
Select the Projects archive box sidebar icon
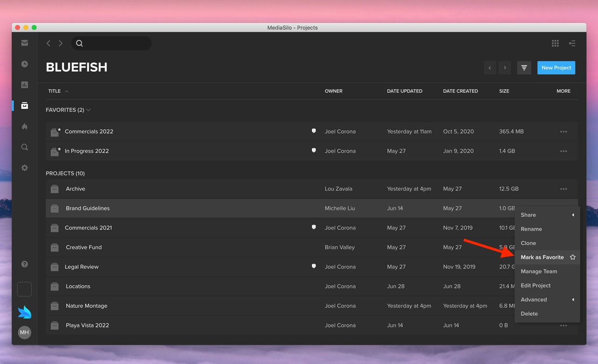click(25, 105)
